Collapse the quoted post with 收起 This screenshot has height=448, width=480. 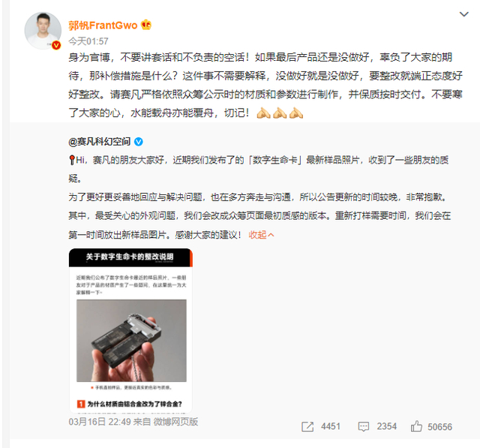(x=261, y=235)
